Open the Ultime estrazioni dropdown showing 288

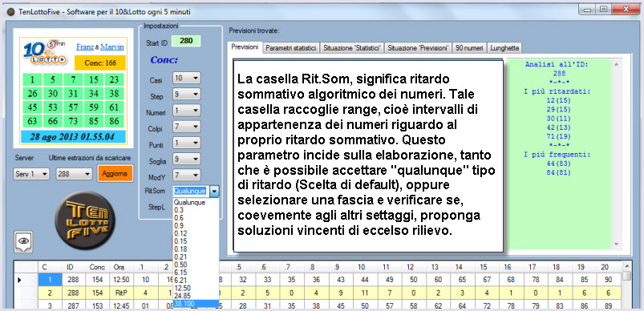pos(75,174)
